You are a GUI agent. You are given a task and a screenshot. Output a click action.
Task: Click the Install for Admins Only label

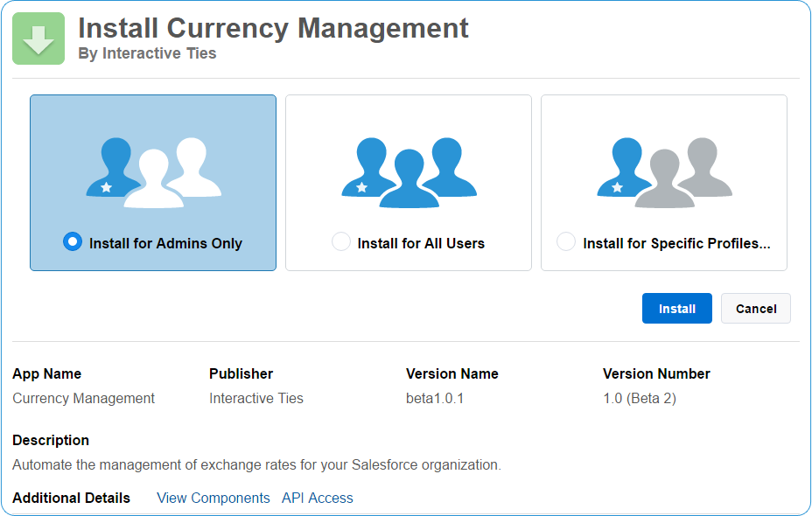coord(165,243)
